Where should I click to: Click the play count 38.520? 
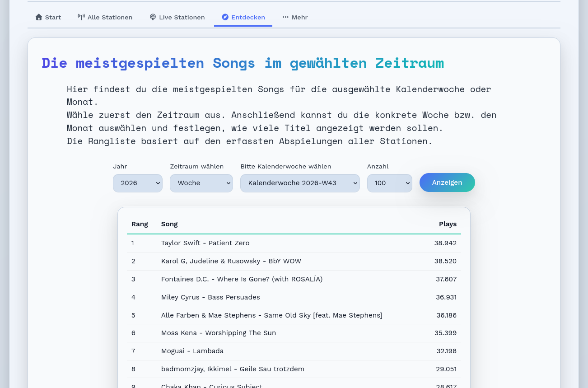click(x=445, y=261)
